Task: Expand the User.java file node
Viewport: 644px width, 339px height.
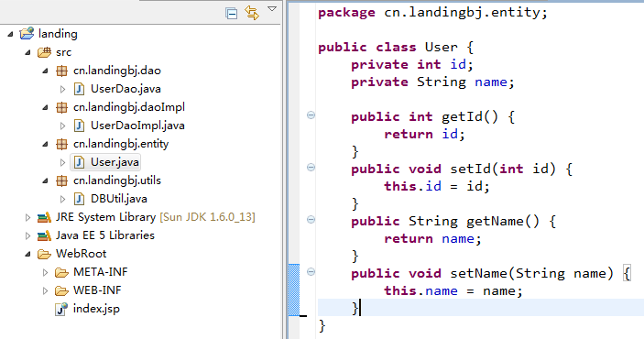Action: click(x=62, y=162)
